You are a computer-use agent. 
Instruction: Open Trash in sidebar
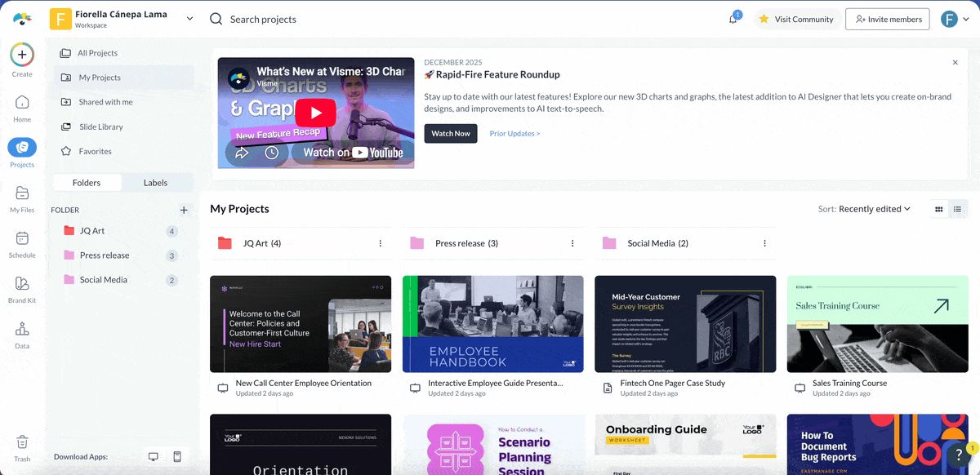click(x=22, y=447)
